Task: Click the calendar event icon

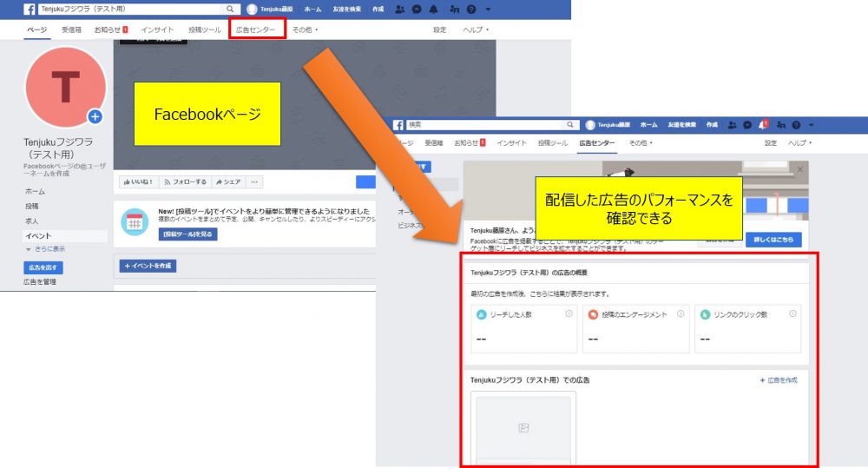Action: click(135, 222)
